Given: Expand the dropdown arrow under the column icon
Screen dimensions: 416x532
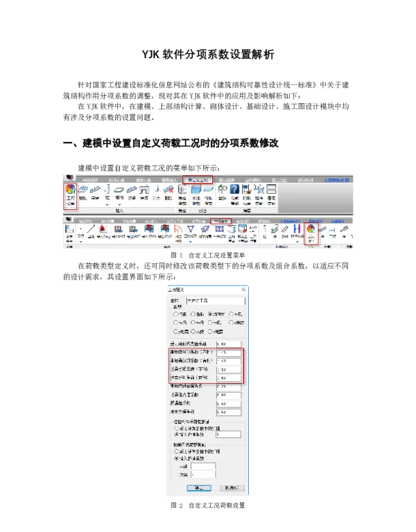Looking at the screenshot, I should pyautogui.click(x=107, y=205).
